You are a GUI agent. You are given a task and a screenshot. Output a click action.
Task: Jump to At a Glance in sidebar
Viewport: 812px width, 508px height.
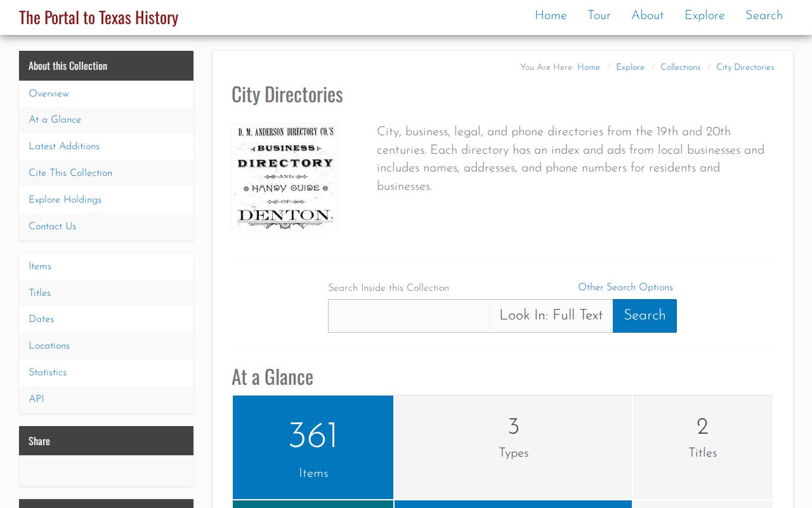[106, 119]
